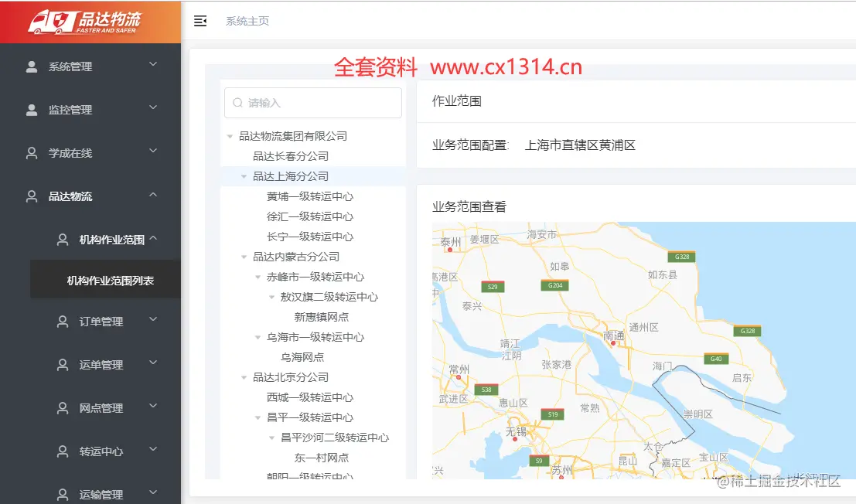
Task: Collapse 品达内蒙古分公司 tree arrow
Action: pyautogui.click(x=244, y=257)
